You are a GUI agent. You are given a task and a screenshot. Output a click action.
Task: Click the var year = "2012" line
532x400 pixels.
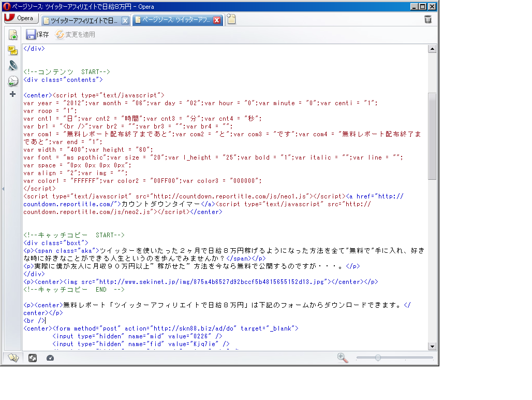(200, 103)
